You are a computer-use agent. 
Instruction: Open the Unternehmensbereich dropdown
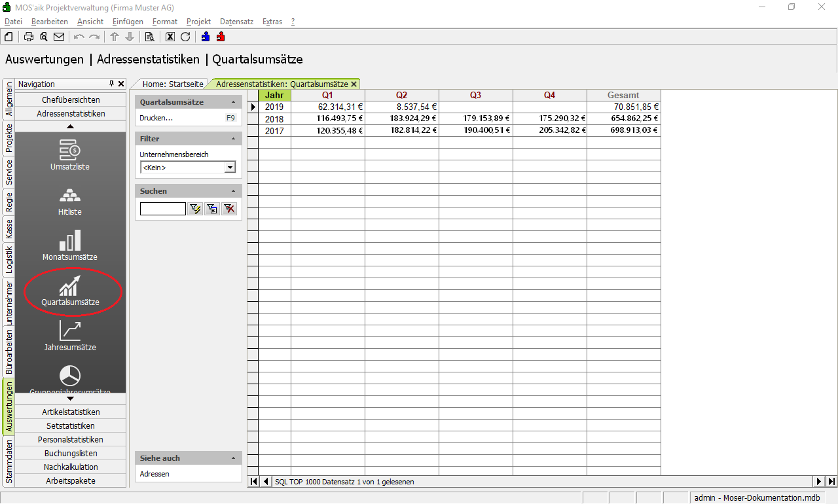click(x=230, y=168)
